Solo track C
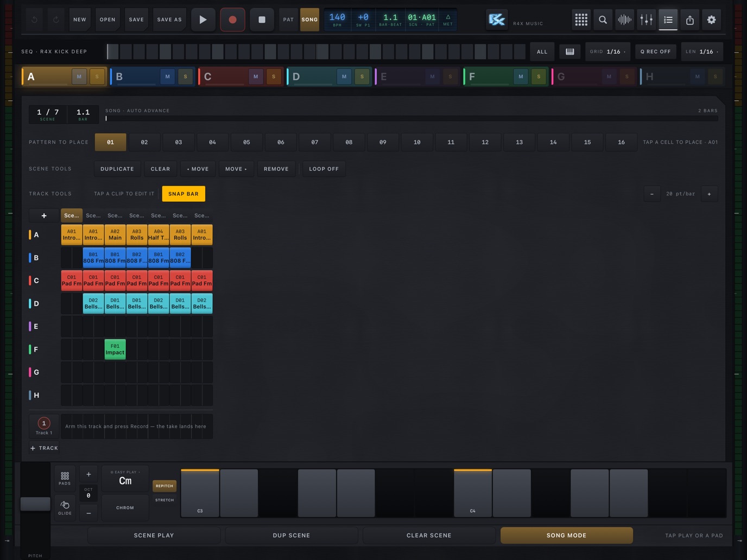The image size is (747, 560). click(x=274, y=77)
